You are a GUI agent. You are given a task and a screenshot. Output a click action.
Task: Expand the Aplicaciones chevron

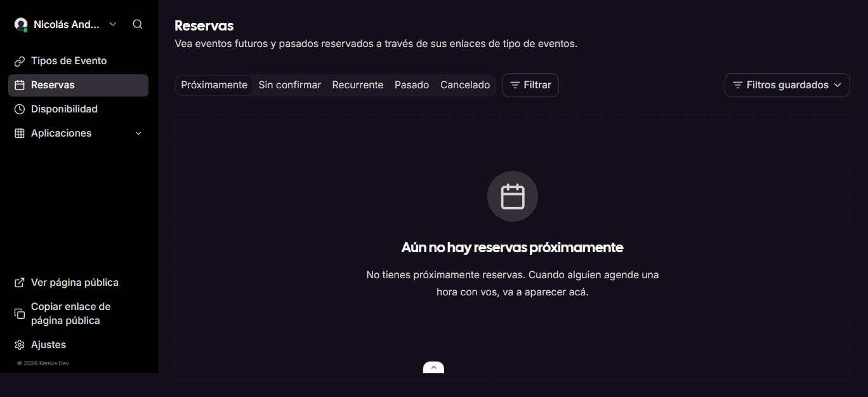138,133
